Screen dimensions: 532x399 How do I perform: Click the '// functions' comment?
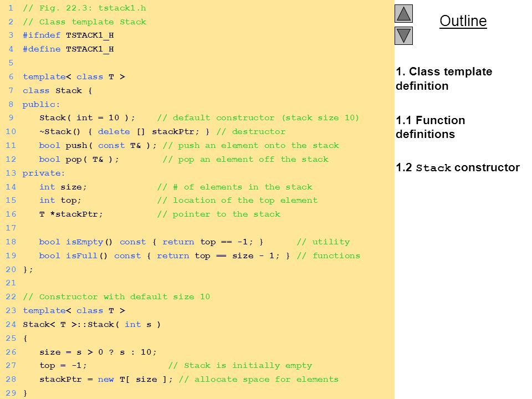[329, 256]
